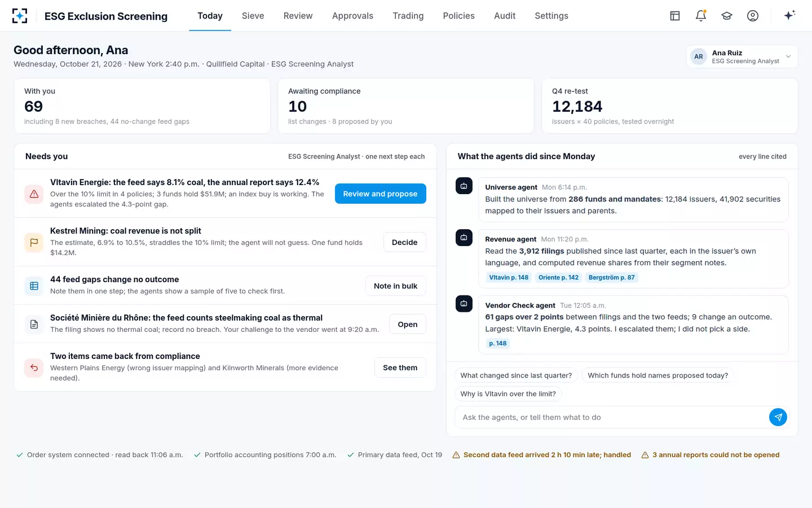
Task: Open the Approvals tab
Action: 352,16
